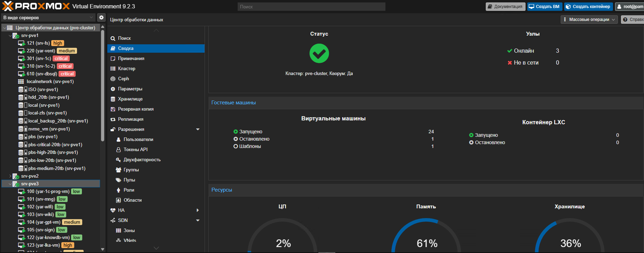Click the Зоны grid icon
This screenshot has width=644, height=253.
click(118, 231)
